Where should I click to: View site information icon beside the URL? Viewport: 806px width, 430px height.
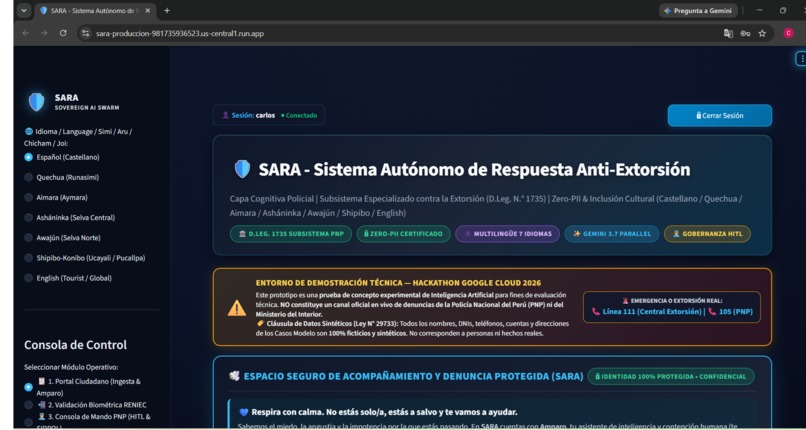(86, 33)
